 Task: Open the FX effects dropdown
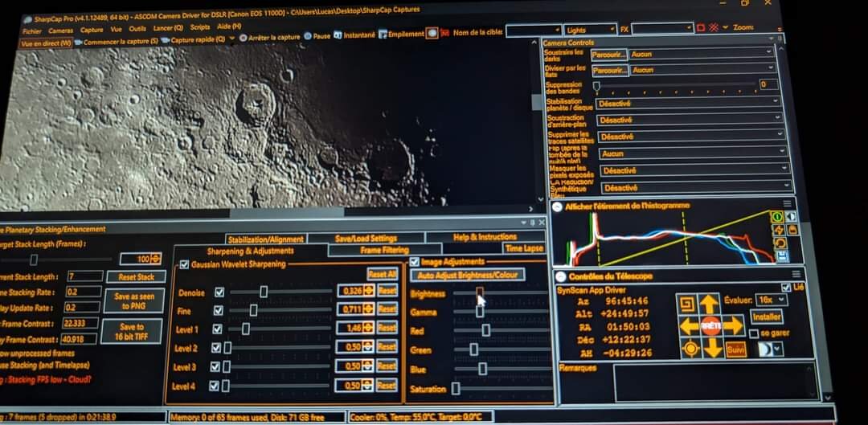(x=662, y=28)
